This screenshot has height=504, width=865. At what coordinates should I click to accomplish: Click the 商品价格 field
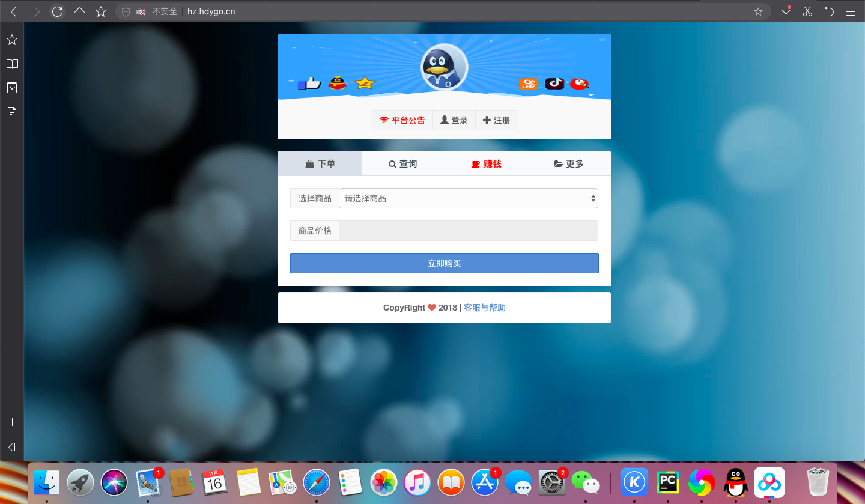click(x=468, y=231)
